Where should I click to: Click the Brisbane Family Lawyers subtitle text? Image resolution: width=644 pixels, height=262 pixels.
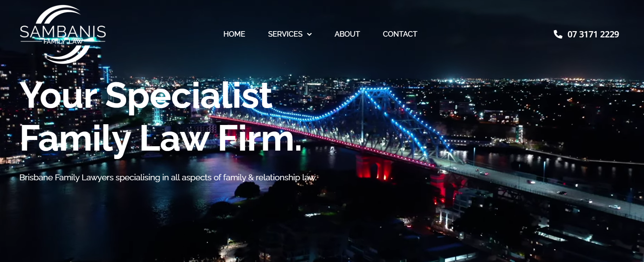168,178
